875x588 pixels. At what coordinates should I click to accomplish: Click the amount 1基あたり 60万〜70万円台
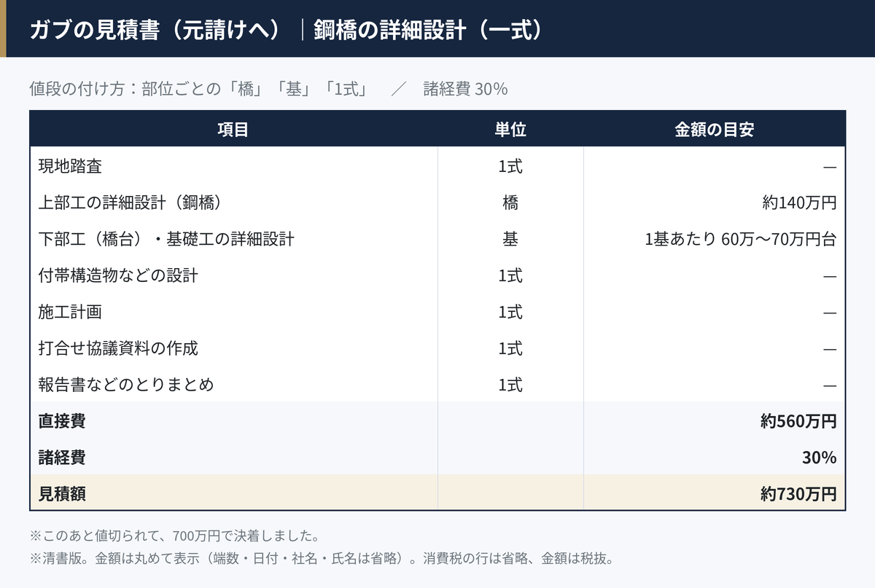tap(741, 239)
